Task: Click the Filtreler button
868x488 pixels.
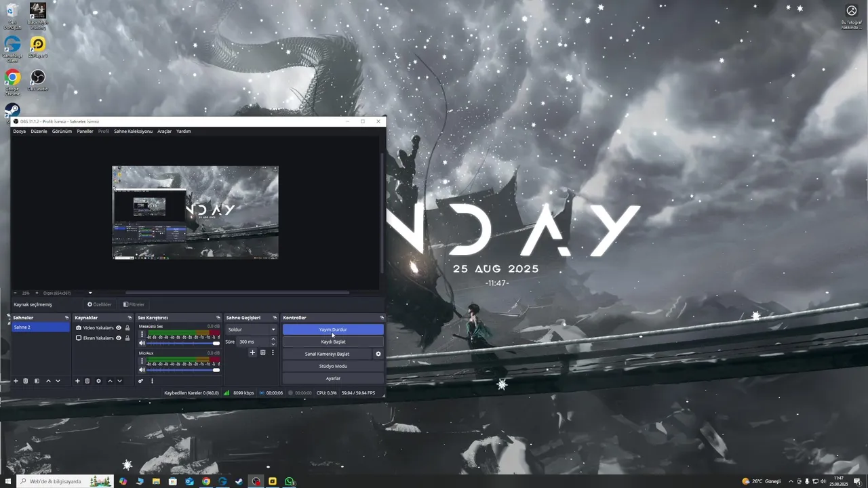Action: (134, 304)
